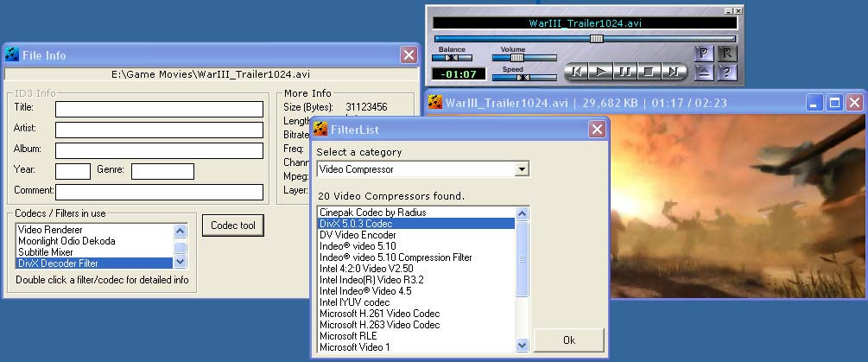Toggle the R button in the player
Image resolution: width=868 pixels, height=362 pixels.
727,54
